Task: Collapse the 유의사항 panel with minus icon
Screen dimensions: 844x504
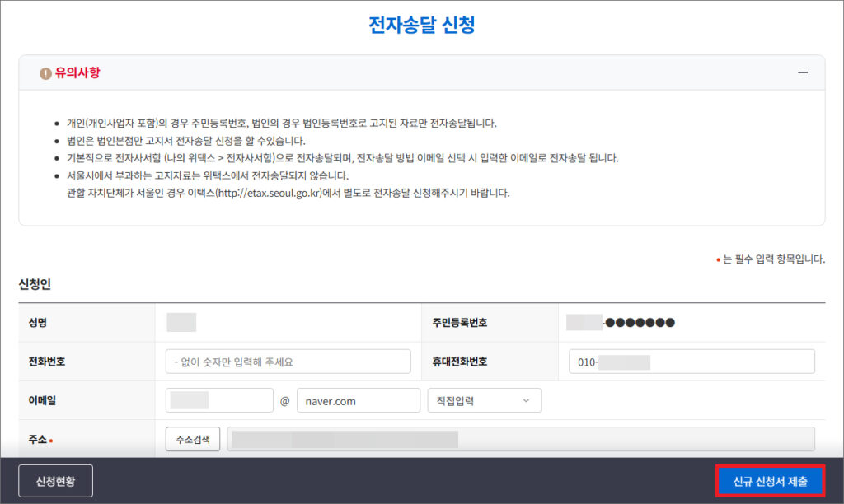Action: point(802,72)
